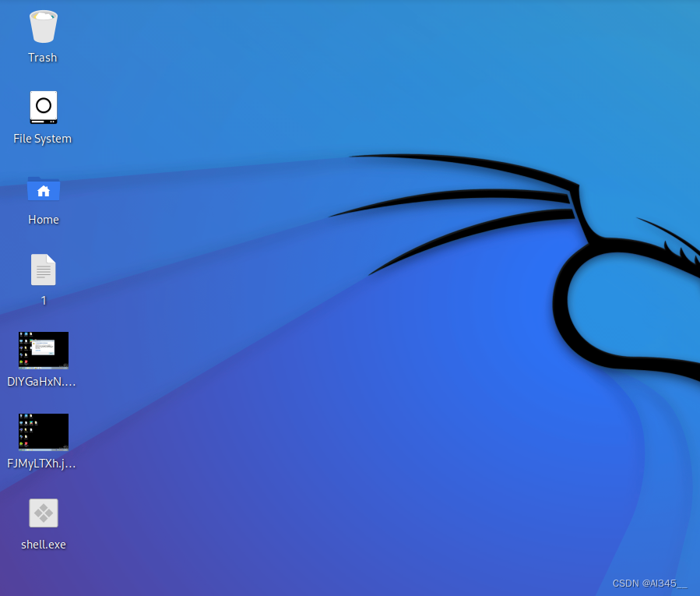Click the FJMyLTXh.j… filename label
Screen dimensions: 700x596
tap(41, 464)
